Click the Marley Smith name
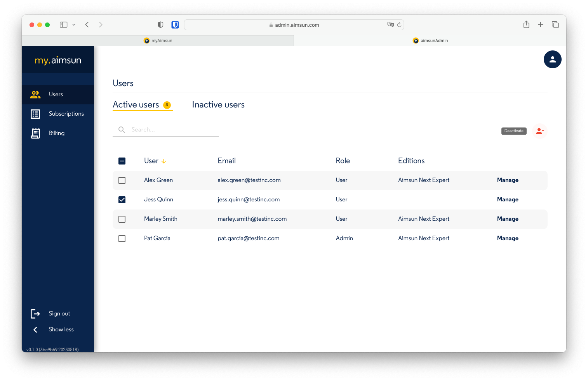Viewport: 588px width, 381px height. [161, 219]
